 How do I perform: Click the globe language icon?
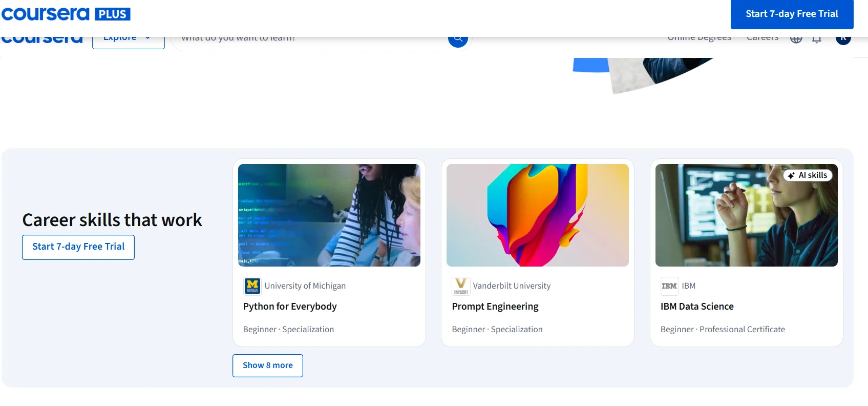(796, 40)
